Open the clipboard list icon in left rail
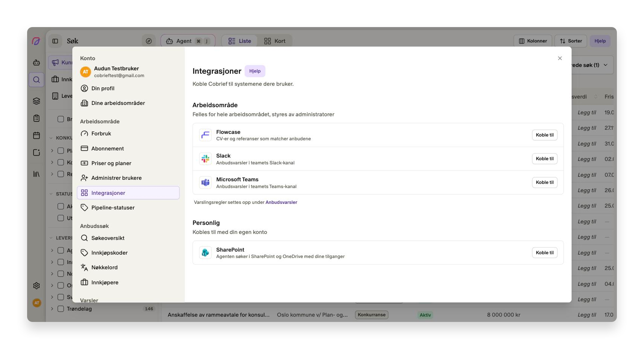The height and width of the screenshot is (349, 644). coord(37,118)
